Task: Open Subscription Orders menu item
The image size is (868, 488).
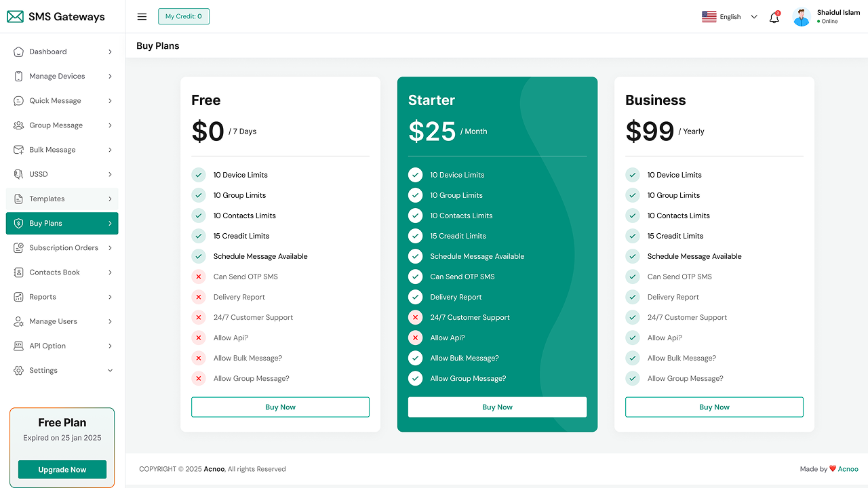Action: tap(62, 248)
